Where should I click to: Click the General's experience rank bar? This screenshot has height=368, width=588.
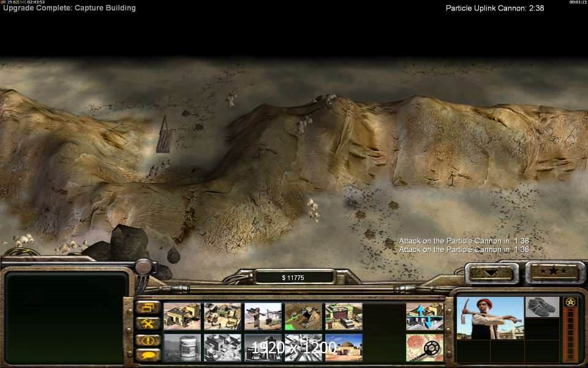pyautogui.click(x=571, y=335)
